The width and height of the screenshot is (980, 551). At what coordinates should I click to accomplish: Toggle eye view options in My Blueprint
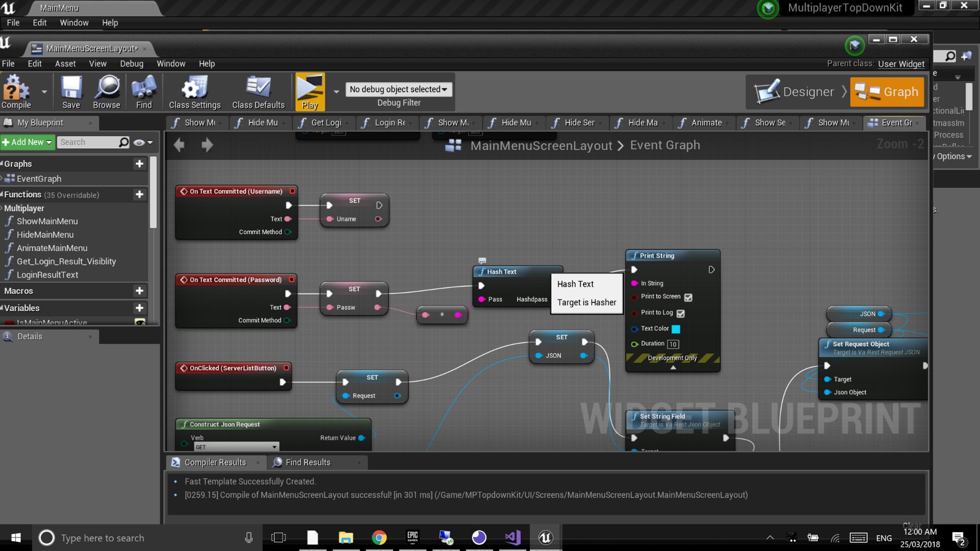[x=142, y=143]
